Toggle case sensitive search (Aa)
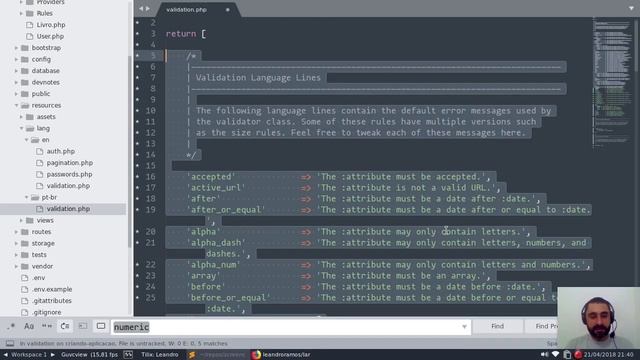 [29, 326]
